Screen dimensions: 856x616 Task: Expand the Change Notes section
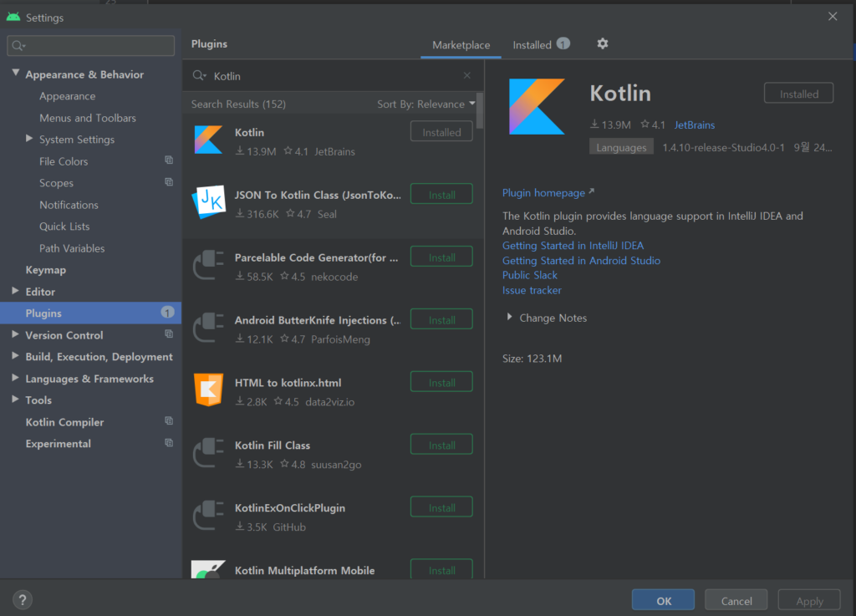click(x=510, y=318)
